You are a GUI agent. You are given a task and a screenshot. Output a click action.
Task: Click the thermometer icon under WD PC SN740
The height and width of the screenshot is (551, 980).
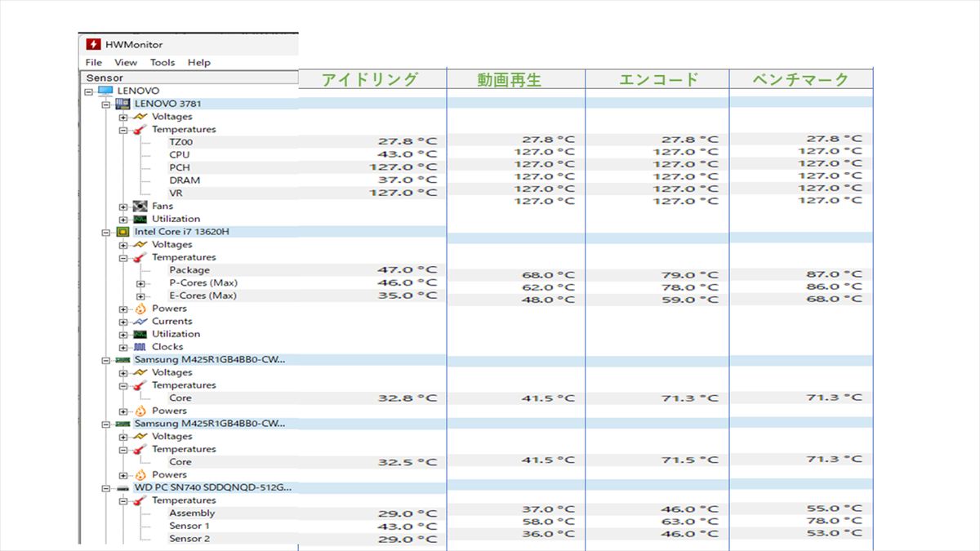tap(140, 500)
